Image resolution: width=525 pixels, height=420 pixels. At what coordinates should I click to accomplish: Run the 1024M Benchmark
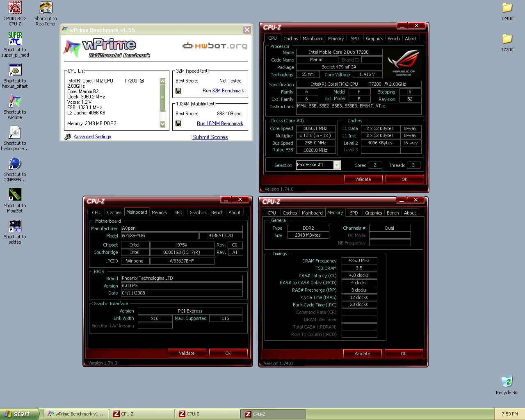[220, 123]
